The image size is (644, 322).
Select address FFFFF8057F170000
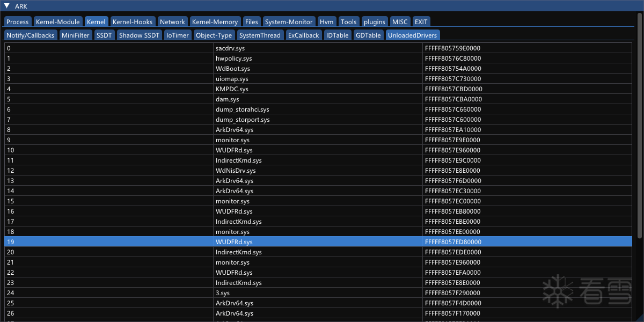click(452, 313)
